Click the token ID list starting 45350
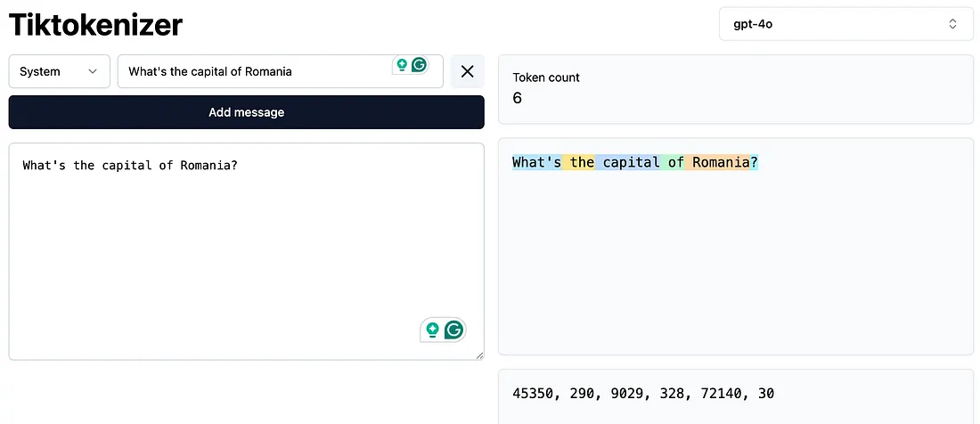The image size is (980, 424). point(643,393)
